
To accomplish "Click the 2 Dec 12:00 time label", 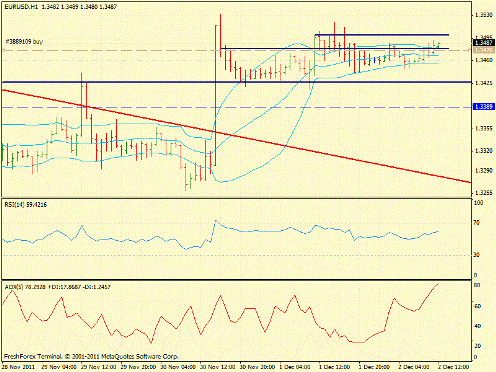I will 455,367.
